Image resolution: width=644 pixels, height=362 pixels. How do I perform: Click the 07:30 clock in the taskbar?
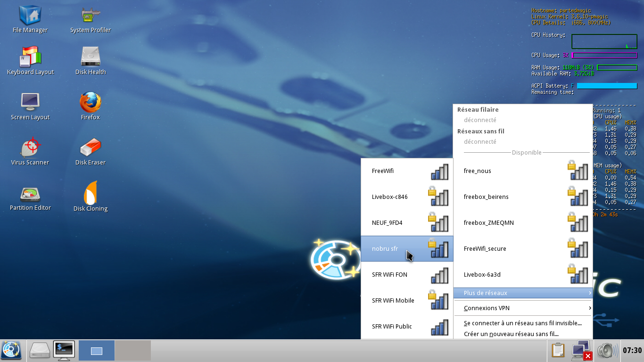click(x=632, y=351)
